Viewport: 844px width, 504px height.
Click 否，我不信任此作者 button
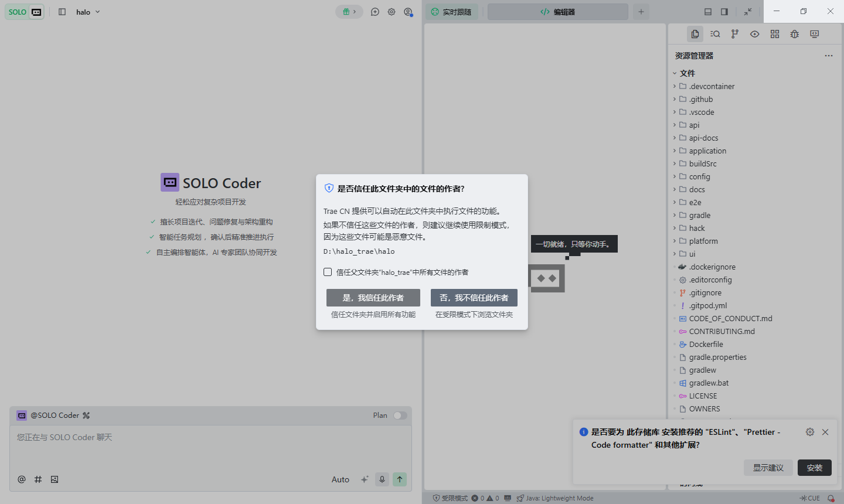(x=474, y=298)
